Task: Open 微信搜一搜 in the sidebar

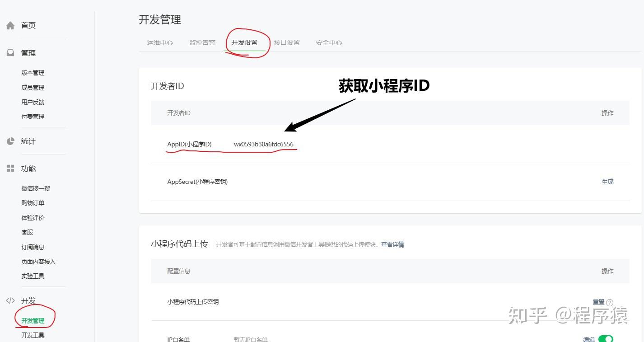Action: coord(36,188)
